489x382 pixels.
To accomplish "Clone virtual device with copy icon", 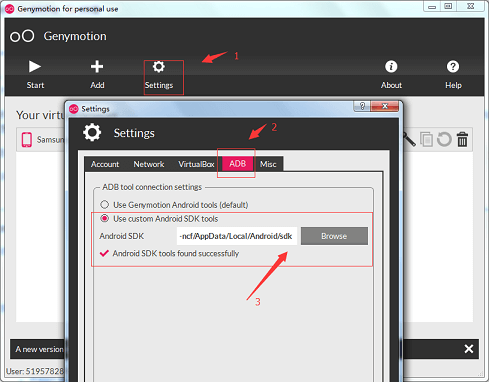I will pyautogui.click(x=426, y=139).
